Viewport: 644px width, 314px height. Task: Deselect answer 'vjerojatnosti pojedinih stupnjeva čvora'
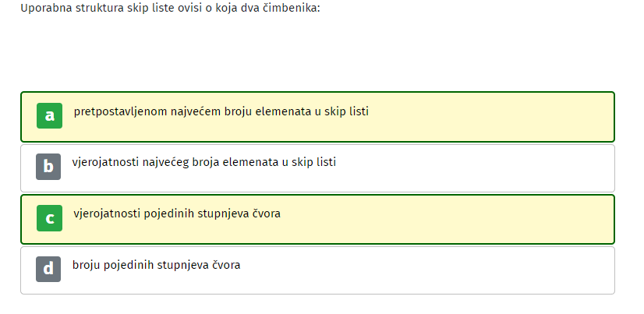177,213
